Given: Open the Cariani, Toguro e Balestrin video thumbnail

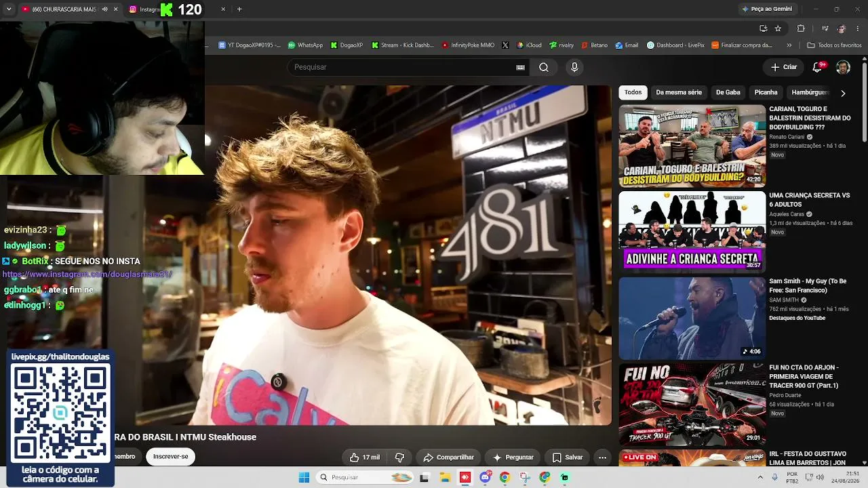Looking at the screenshot, I should [692, 146].
